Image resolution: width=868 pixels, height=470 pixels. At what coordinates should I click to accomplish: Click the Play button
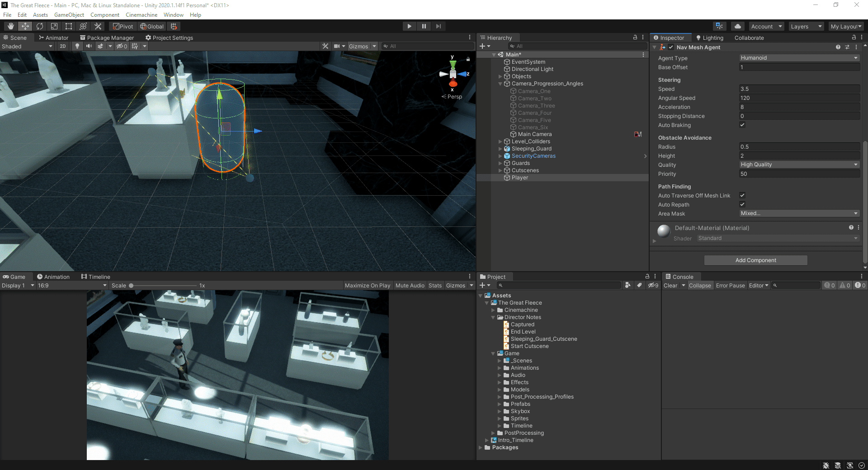[409, 26]
